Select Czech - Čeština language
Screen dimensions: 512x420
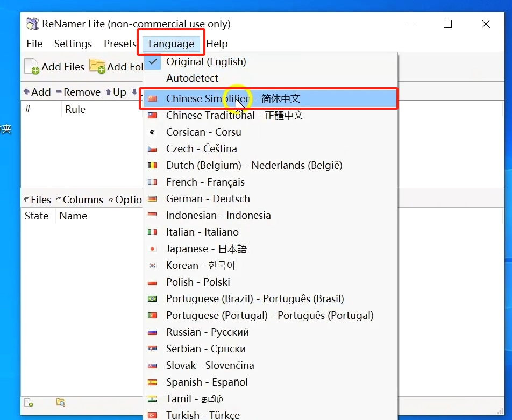(x=271, y=148)
